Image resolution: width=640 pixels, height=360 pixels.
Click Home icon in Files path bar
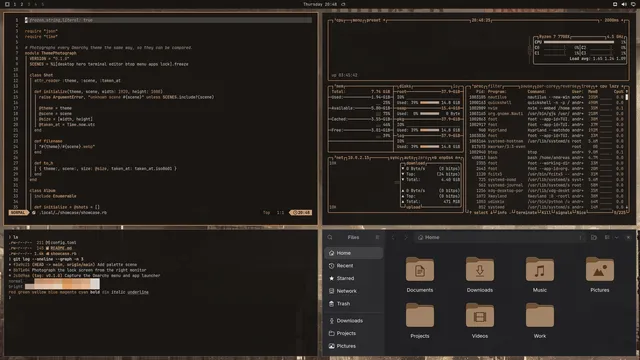(420, 237)
